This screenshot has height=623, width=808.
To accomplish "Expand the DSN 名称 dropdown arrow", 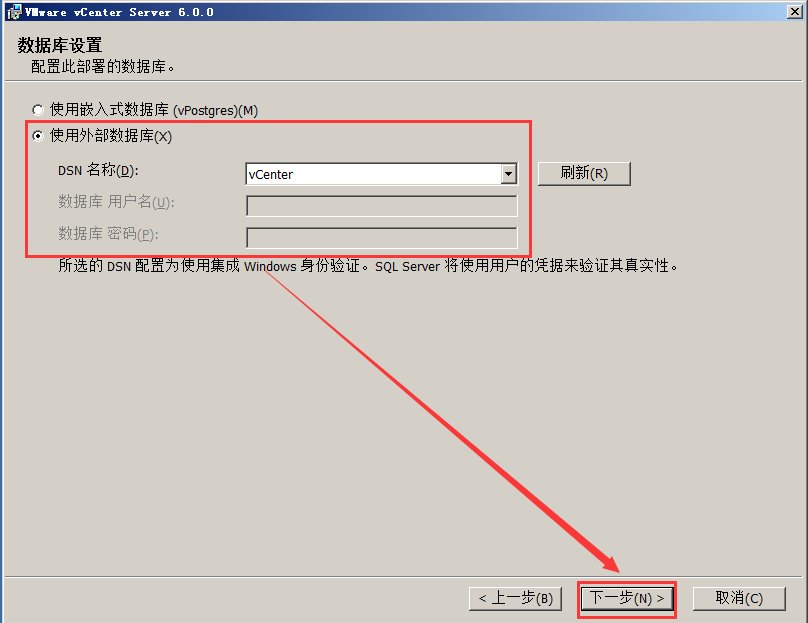I will coord(509,174).
